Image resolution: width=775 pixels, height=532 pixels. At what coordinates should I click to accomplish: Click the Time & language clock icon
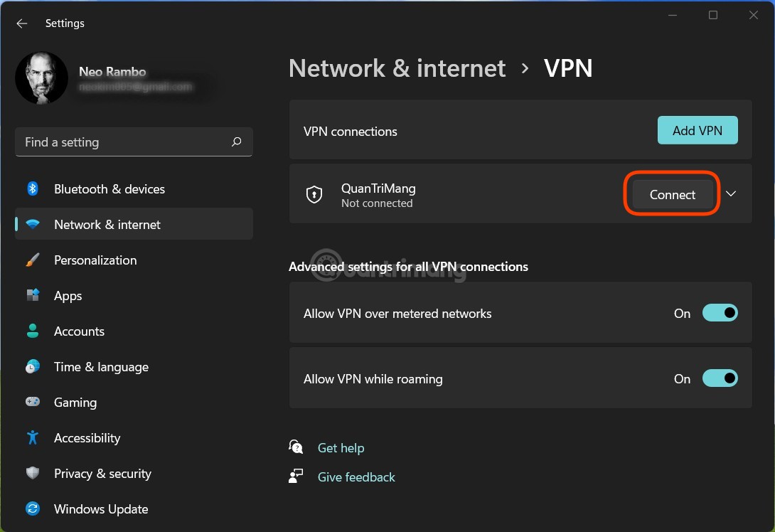(x=33, y=366)
